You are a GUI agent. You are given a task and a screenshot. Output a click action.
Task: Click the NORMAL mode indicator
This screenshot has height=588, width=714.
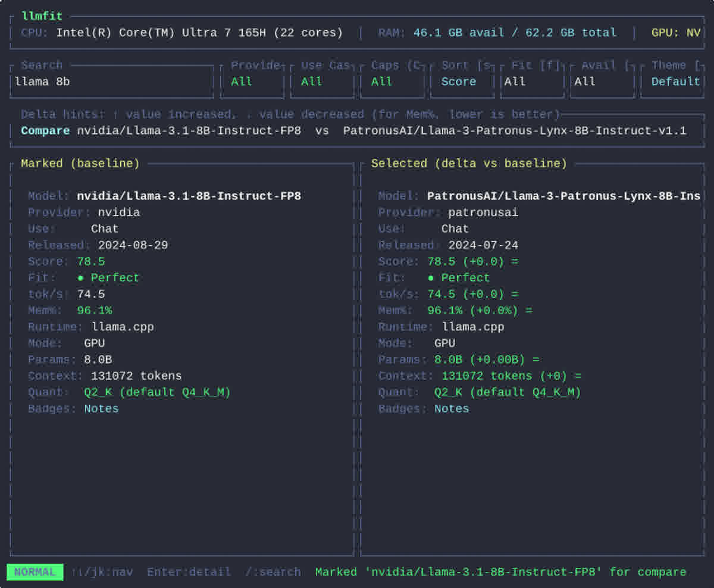pyautogui.click(x=35, y=572)
